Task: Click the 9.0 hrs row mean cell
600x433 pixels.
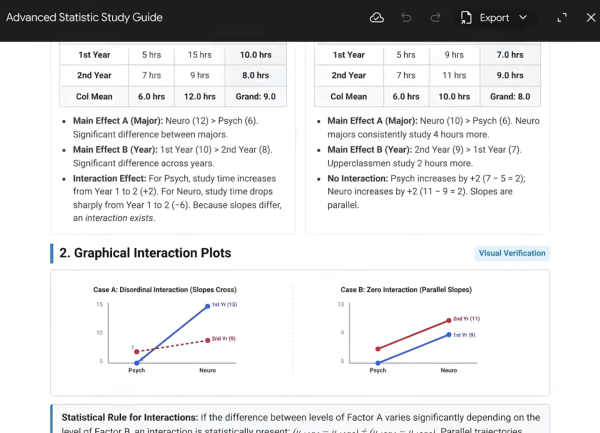Action: [x=510, y=75]
